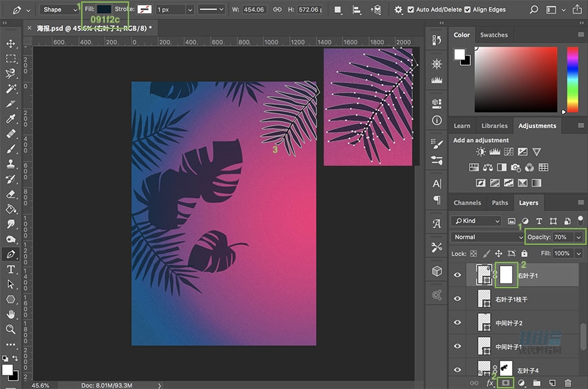
Task: Open the Normal blend mode dropdown
Action: (x=487, y=237)
